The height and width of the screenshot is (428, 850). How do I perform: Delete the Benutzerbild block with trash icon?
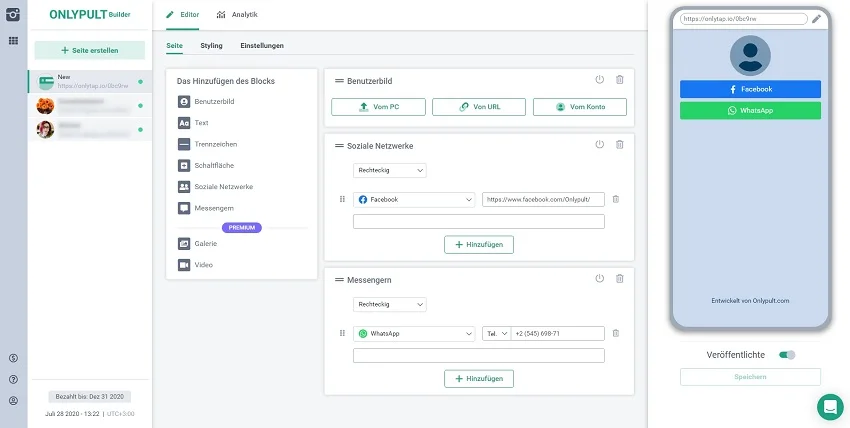click(620, 80)
